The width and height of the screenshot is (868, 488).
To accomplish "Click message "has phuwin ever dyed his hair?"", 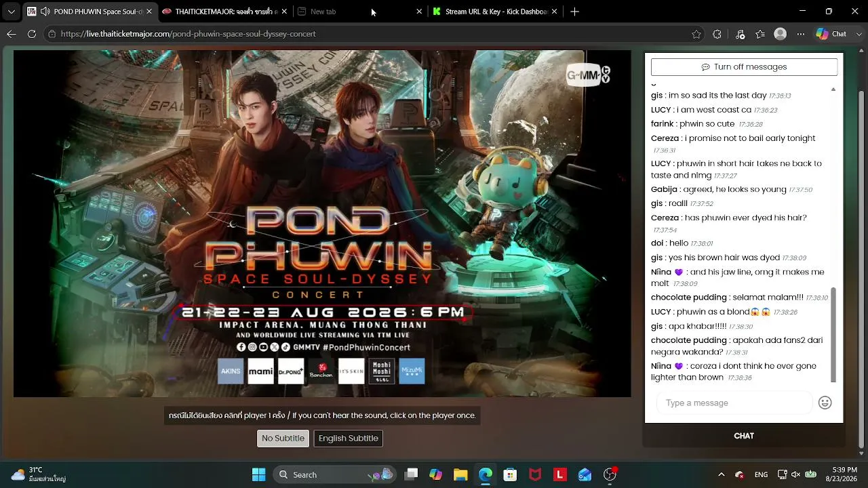I will pos(746,218).
